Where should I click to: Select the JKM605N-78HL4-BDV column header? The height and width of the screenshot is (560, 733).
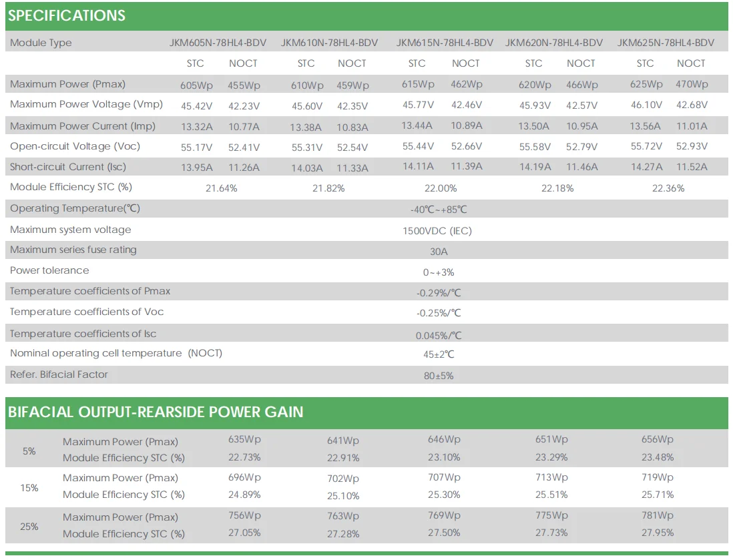(218, 43)
